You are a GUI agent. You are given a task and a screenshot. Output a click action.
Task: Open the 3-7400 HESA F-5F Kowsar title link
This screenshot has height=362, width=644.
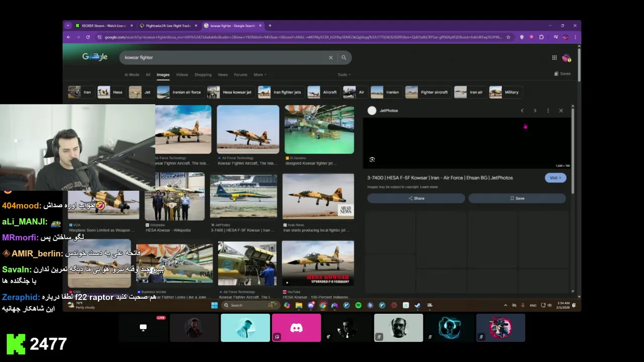[x=440, y=178]
